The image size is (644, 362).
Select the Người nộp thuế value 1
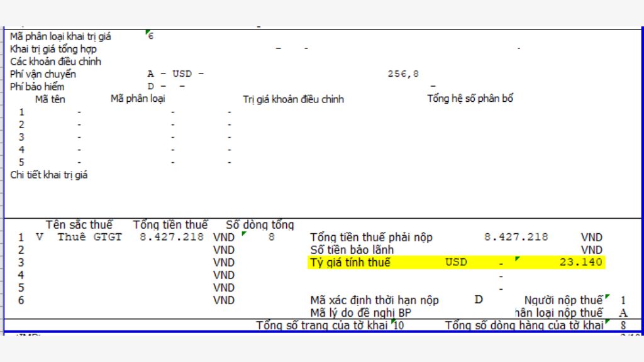click(x=623, y=300)
